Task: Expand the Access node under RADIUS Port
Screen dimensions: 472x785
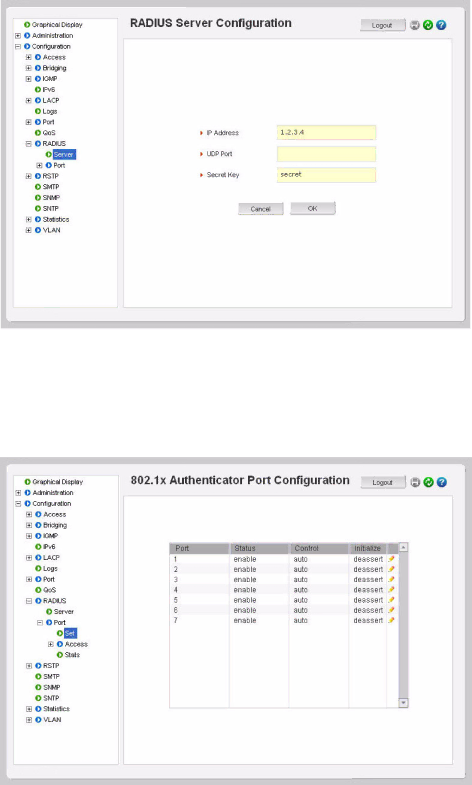Action: click(x=51, y=644)
